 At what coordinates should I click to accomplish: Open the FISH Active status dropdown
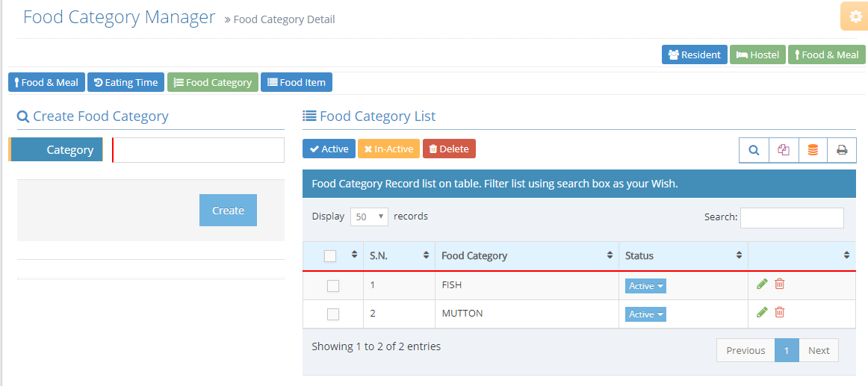pos(645,286)
